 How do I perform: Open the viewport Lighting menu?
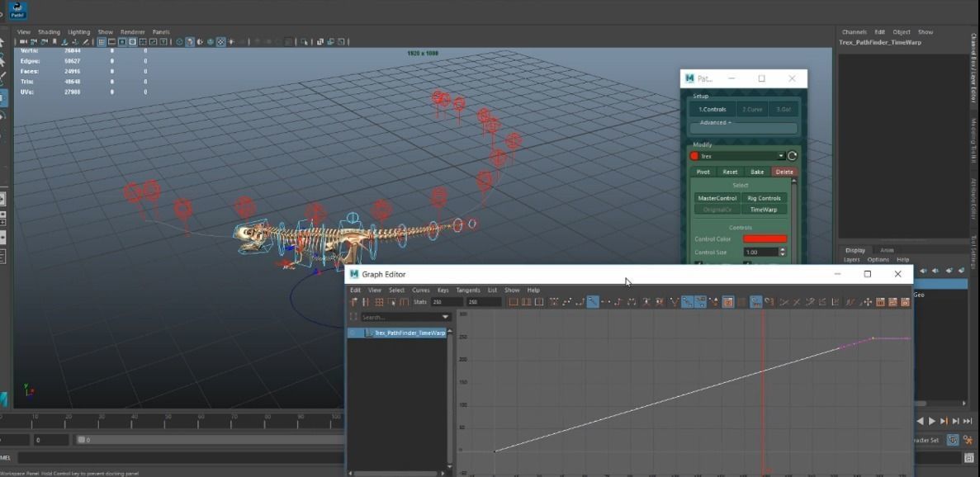(78, 32)
